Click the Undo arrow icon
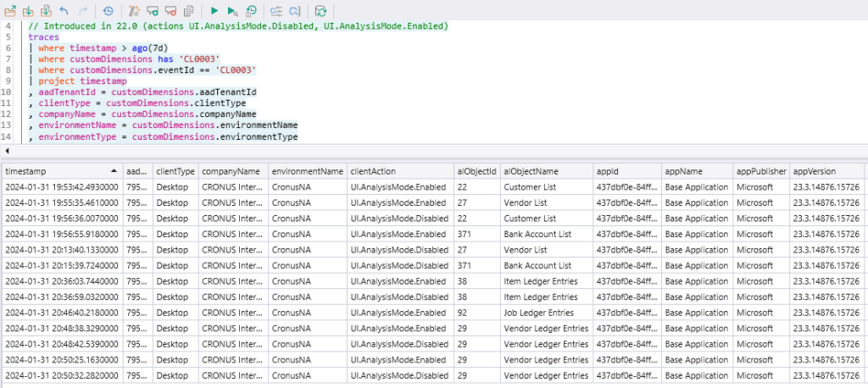 (x=64, y=11)
